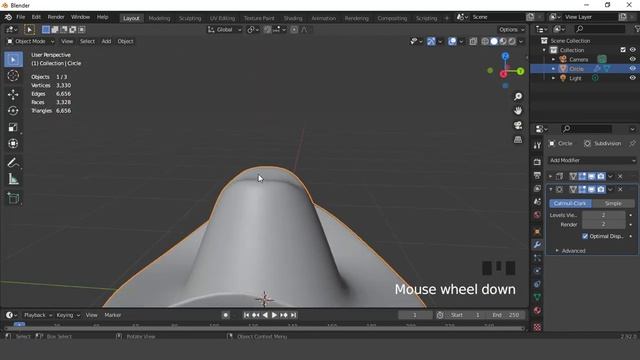This screenshot has height=360, width=640.
Task: Click the zoom magnifier viewport icon
Action: (x=518, y=97)
